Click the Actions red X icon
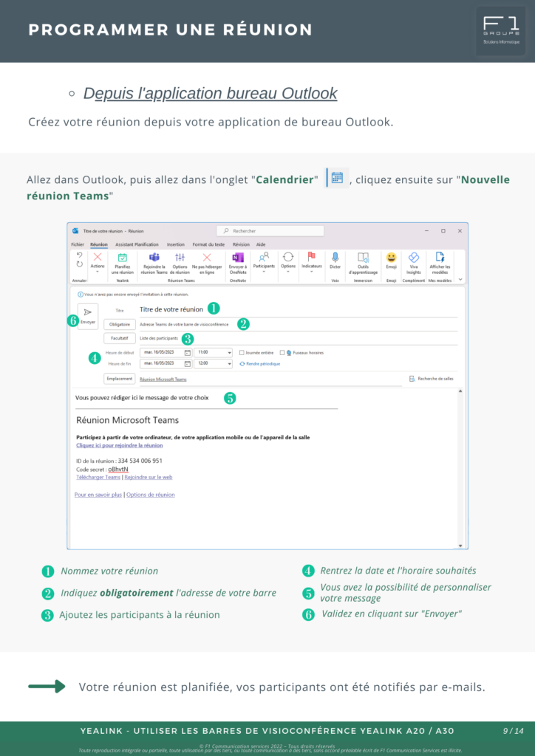The height and width of the screenshot is (756, 535). pyautogui.click(x=98, y=257)
